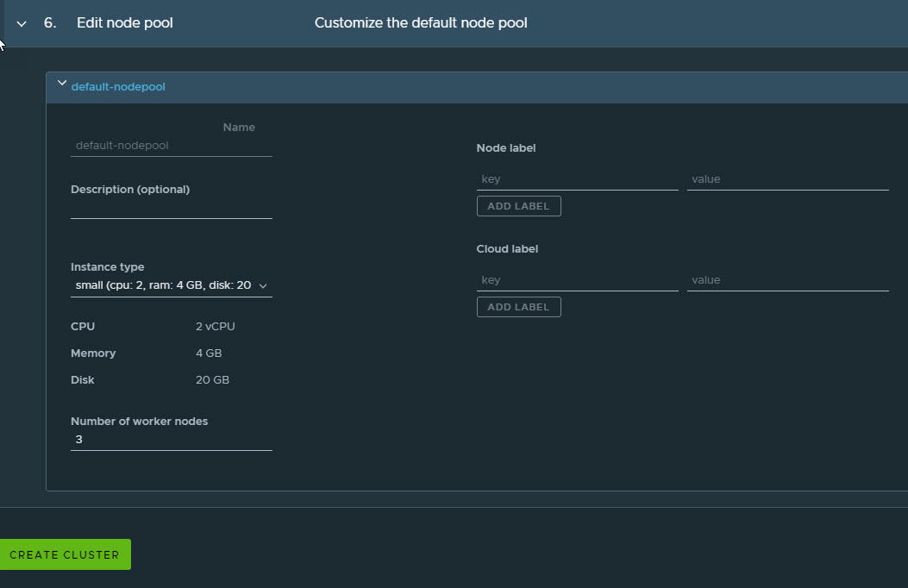
Task: Open the Instance type dropdown
Action: pyautogui.click(x=171, y=285)
